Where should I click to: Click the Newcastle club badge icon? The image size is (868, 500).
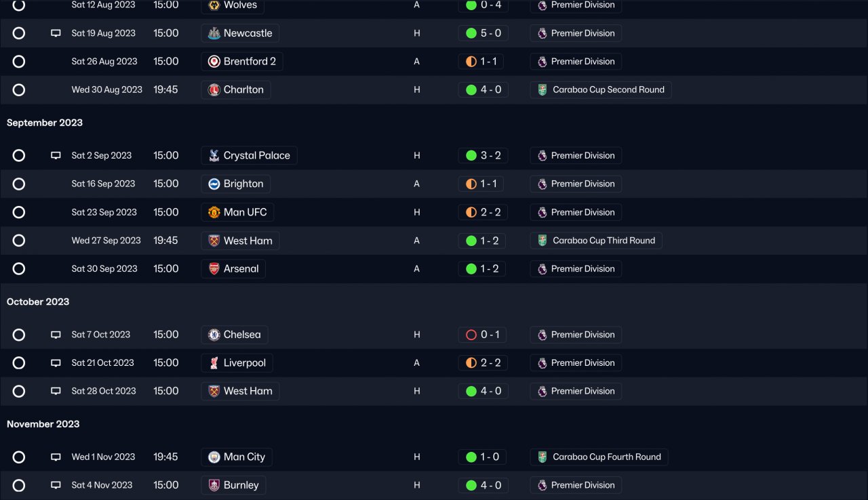pos(214,33)
